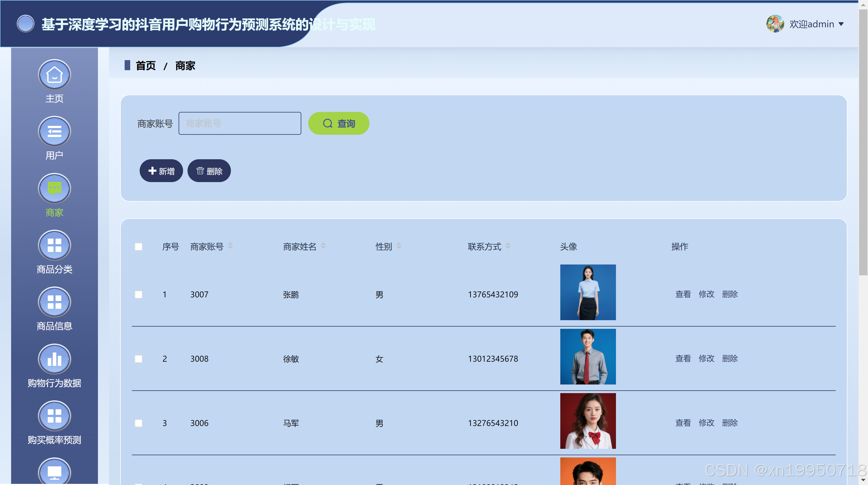Screen dimensions: 868x485
Task: Check the row for merchant 3008
Action: click(x=139, y=359)
